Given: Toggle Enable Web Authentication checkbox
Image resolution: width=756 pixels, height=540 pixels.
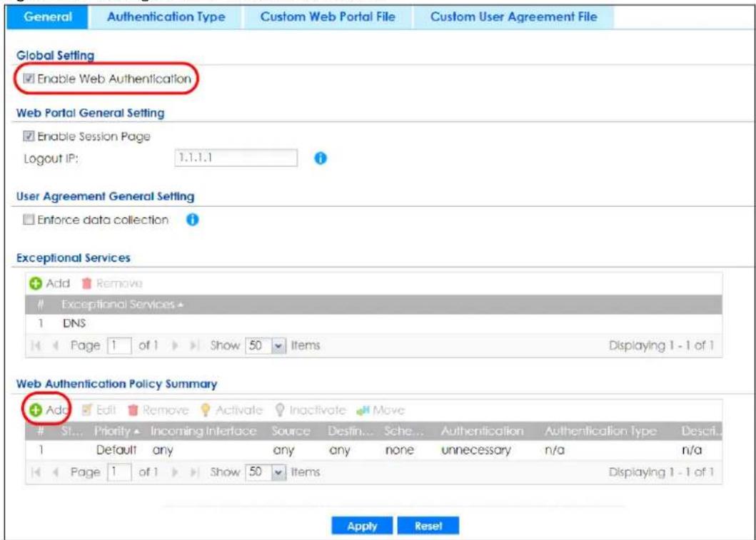Looking at the screenshot, I should coord(29,78).
